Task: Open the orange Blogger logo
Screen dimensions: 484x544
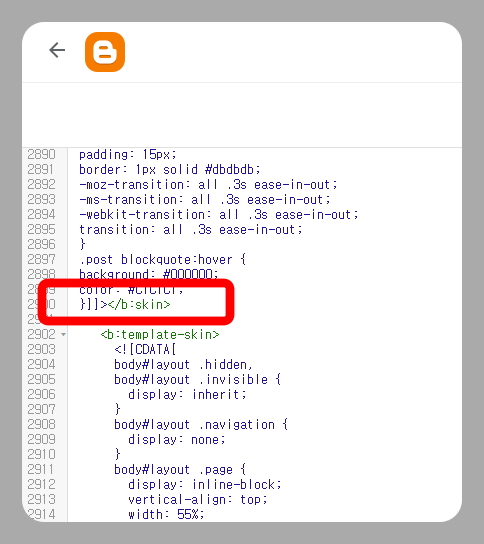Action: (105, 52)
